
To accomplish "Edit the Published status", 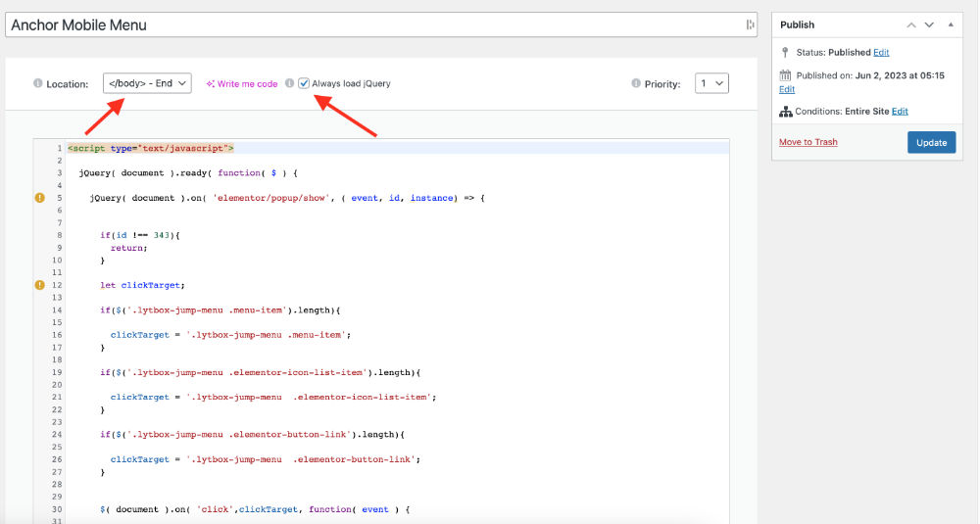I will tap(881, 53).
